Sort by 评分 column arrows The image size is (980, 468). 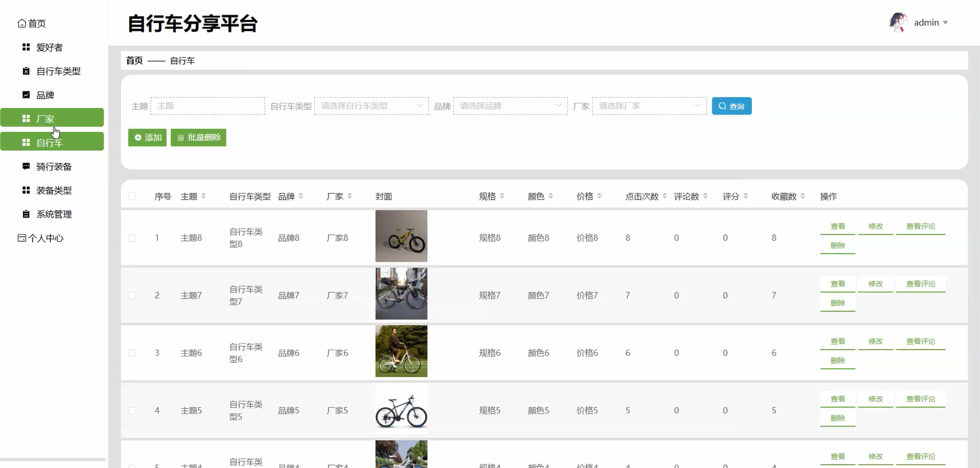point(746,196)
